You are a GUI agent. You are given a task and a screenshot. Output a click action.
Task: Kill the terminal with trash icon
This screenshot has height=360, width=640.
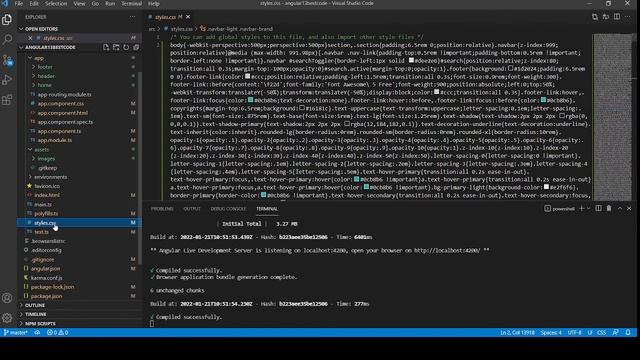(x=609, y=208)
